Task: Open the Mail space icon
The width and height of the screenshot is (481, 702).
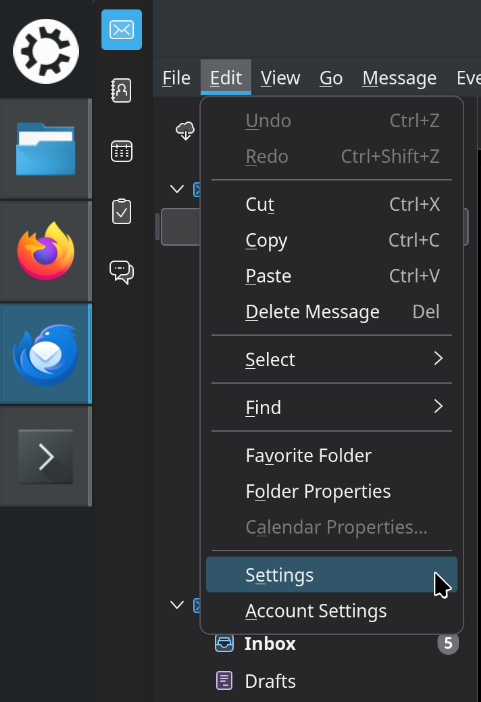Action: click(121, 30)
